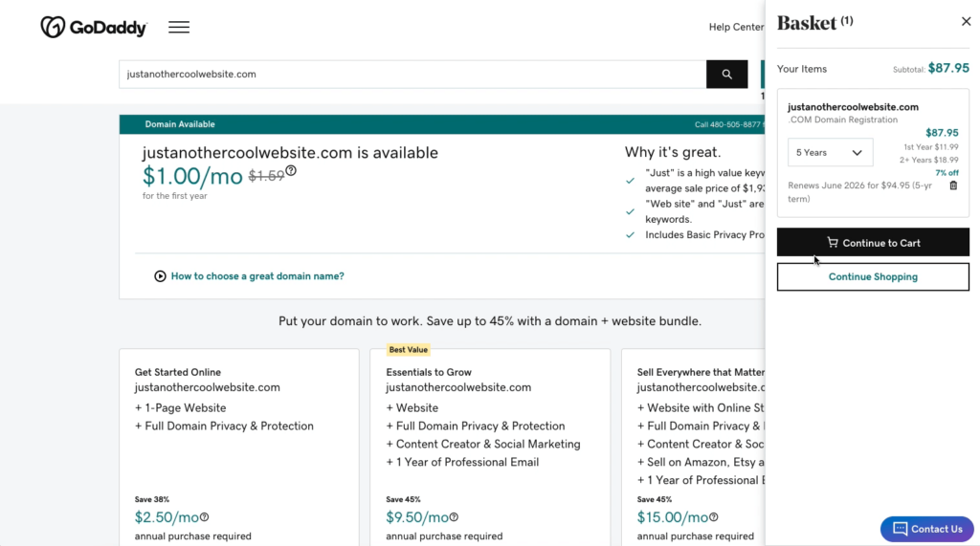Click the checkmark beside the "Web site" and "Just" keywords line
The image size is (980, 546).
click(630, 211)
